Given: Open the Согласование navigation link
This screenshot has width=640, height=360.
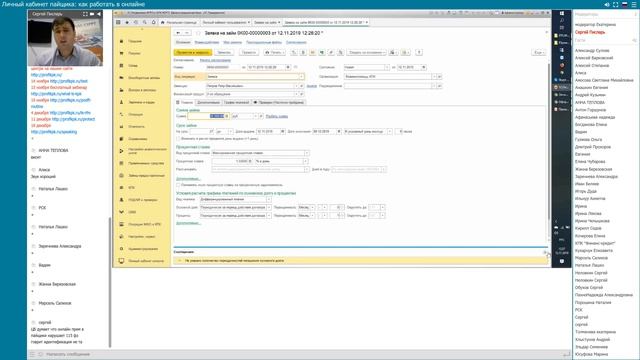Looking at the screenshot, I should 296,42.
